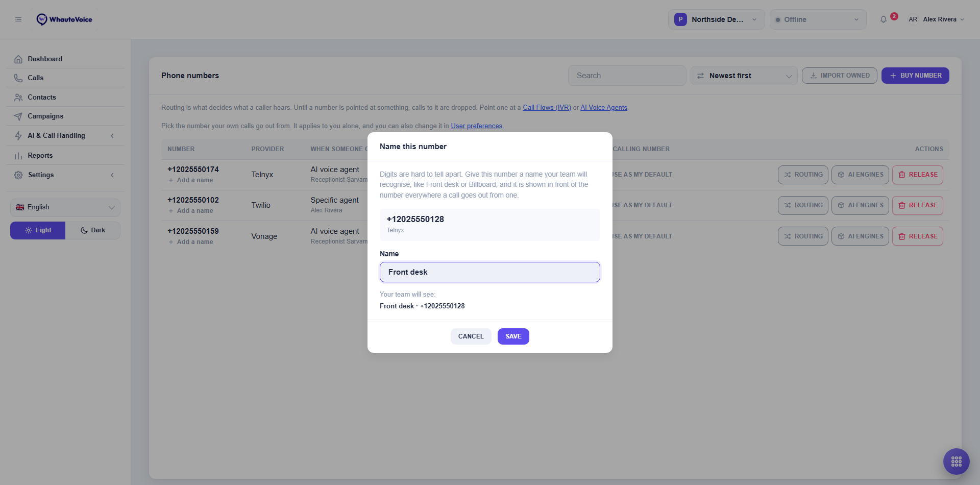980x485 pixels.
Task: Add a name for +12025550102
Action: tap(191, 211)
